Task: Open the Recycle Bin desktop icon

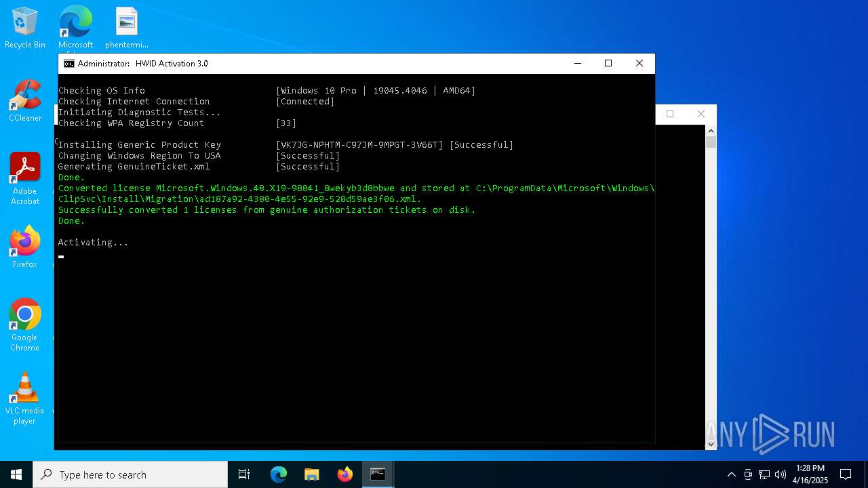Action: click(25, 28)
